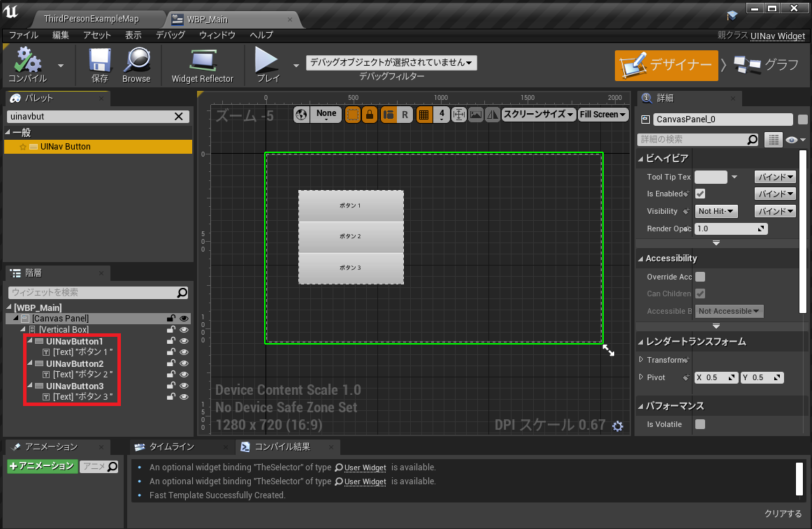Viewport: 812px width, 529px height.
Task: Clear the palette search text with X
Action: coord(179,116)
